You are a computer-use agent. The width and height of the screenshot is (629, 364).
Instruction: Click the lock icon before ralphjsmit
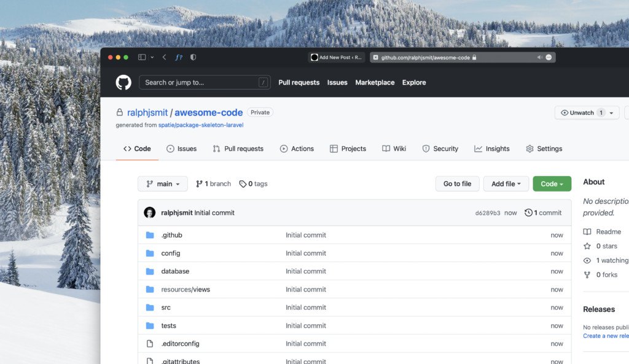click(x=120, y=112)
